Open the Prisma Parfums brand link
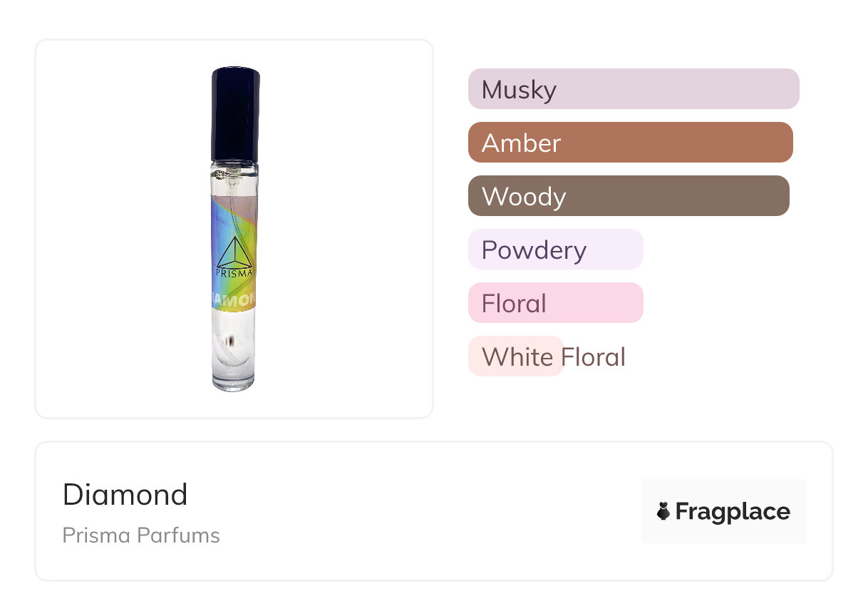The image size is (868, 616). (x=141, y=535)
